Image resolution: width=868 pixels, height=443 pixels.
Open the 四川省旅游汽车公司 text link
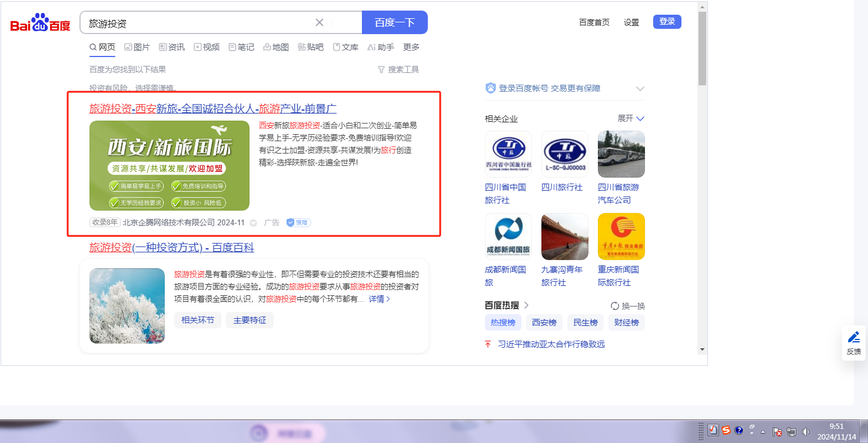(x=618, y=194)
